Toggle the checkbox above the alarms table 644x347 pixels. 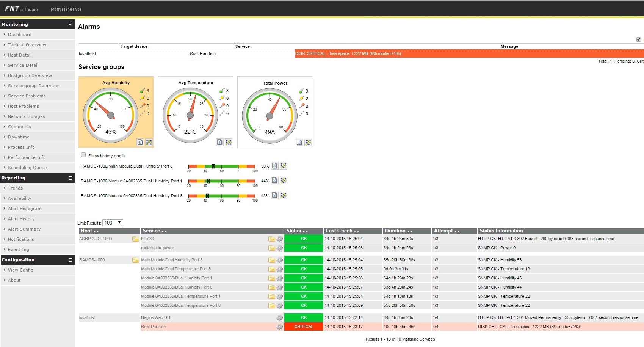coord(638,39)
